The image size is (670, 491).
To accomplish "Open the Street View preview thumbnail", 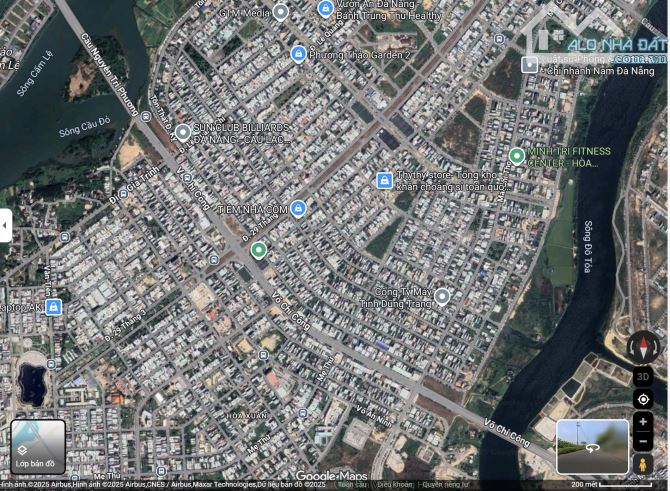I will (x=593, y=446).
